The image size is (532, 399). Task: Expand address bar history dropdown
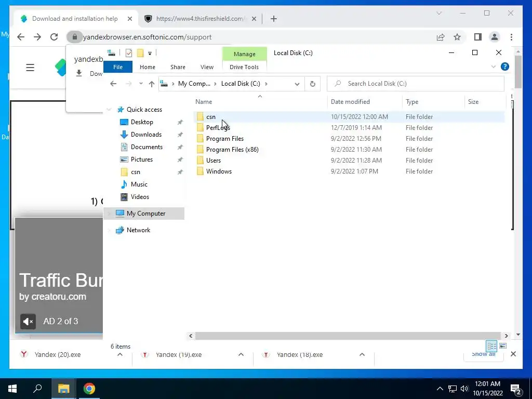pos(297,84)
